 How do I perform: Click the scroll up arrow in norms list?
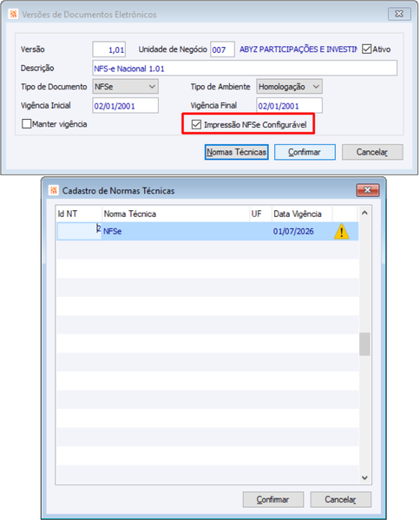(364, 213)
